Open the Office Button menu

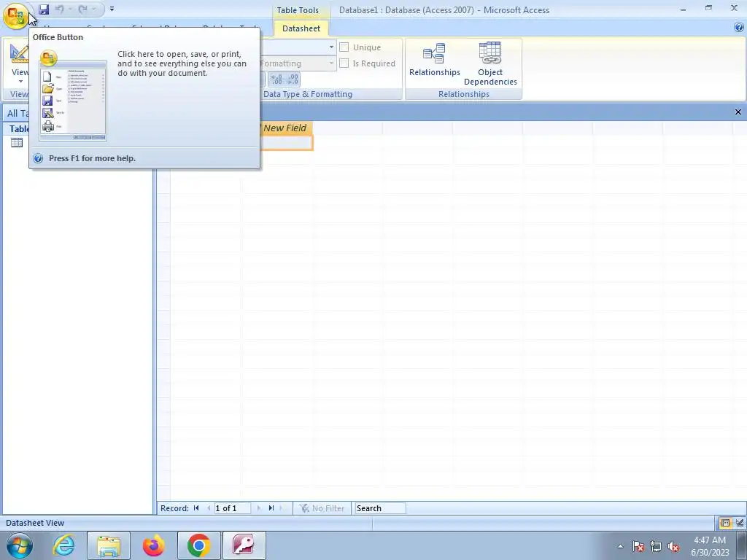point(16,16)
